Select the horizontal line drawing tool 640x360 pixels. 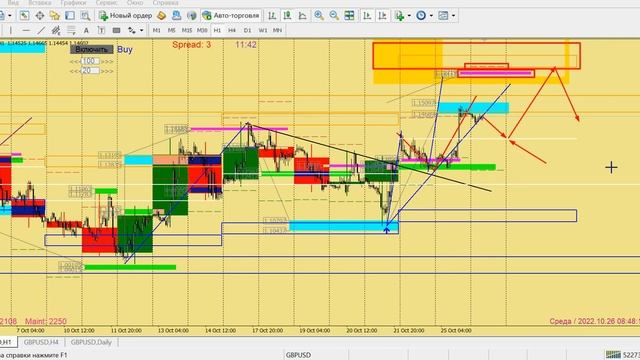pos(26,30)
